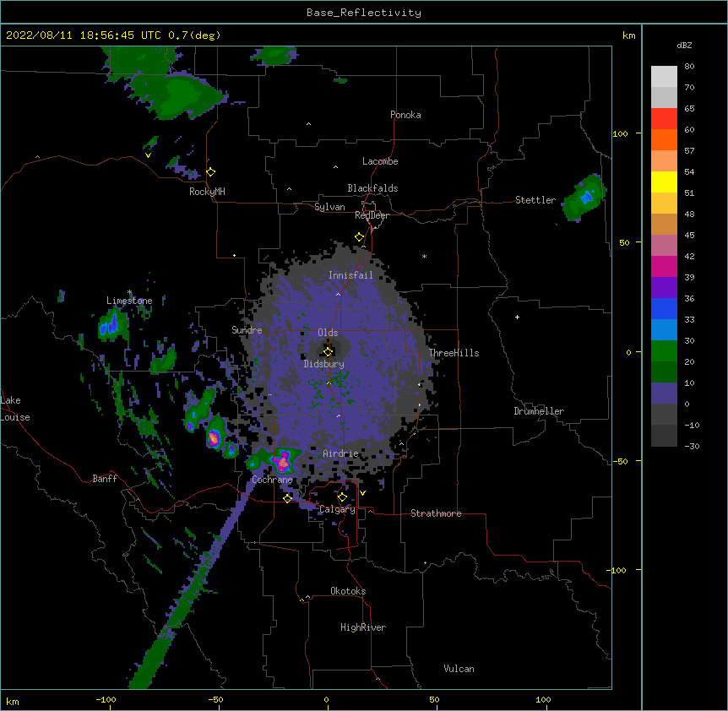This screenshot has height=711, width=728.
Task: Click the yellow diamond marker above the Calgary label
Action: click(x=342, y=497)
